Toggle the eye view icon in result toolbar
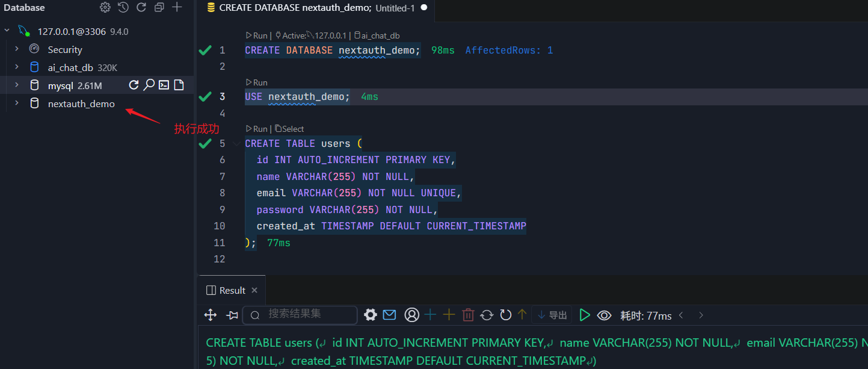 coord(604,315)
